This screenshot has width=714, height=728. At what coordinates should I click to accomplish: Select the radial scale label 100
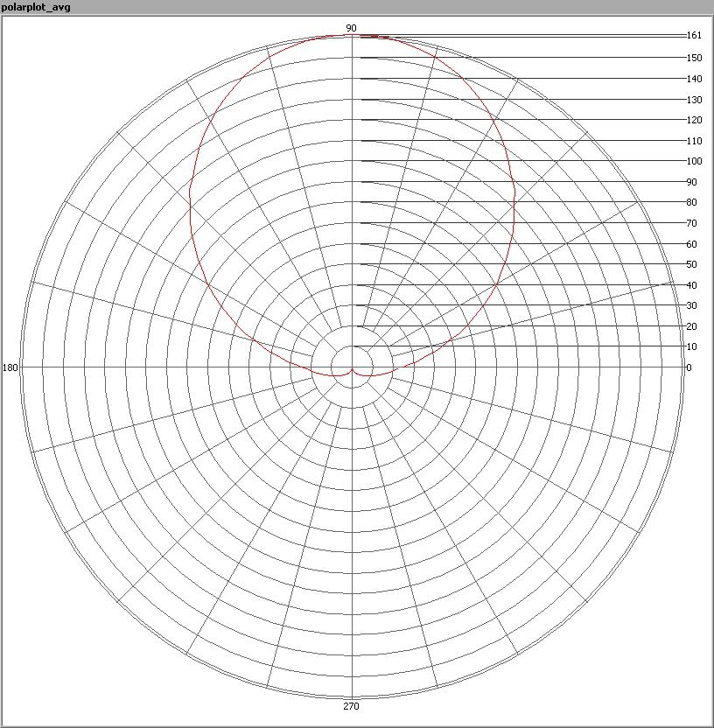pos(694,161)
